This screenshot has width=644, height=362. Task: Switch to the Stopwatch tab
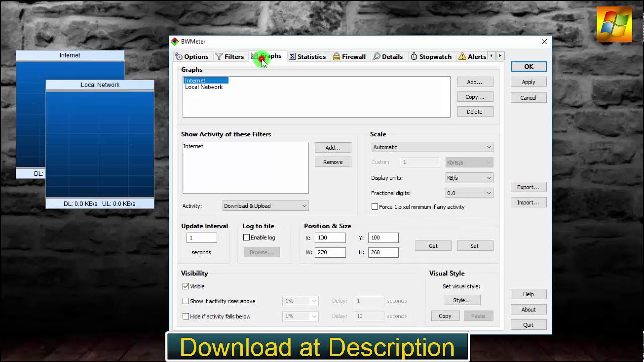point(431,57)
